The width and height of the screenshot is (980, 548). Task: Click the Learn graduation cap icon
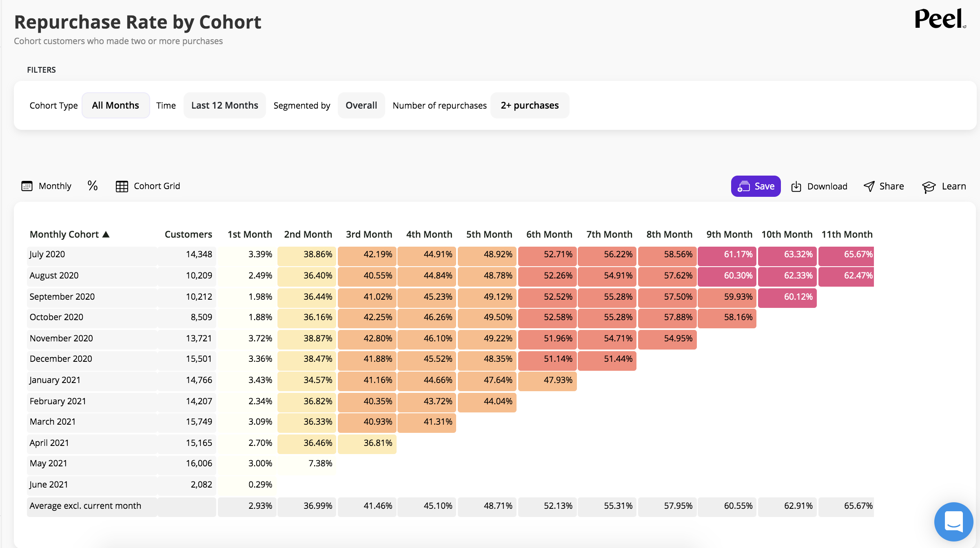pyautogui.click(x=929, y=187)
